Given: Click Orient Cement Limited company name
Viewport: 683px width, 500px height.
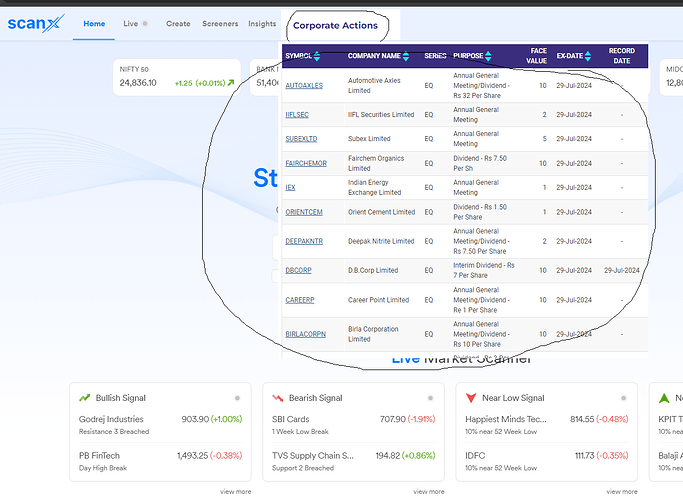Looking at the screenshot, I should 382,212.
